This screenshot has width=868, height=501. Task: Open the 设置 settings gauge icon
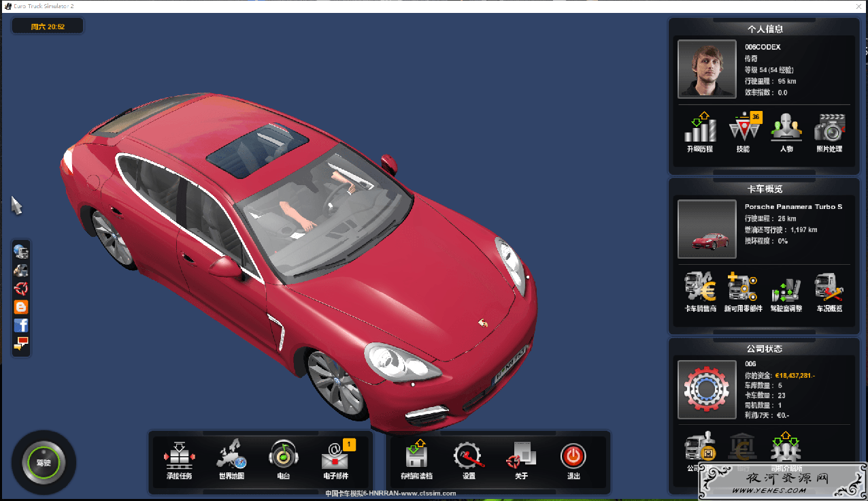[x=469, y=455]
